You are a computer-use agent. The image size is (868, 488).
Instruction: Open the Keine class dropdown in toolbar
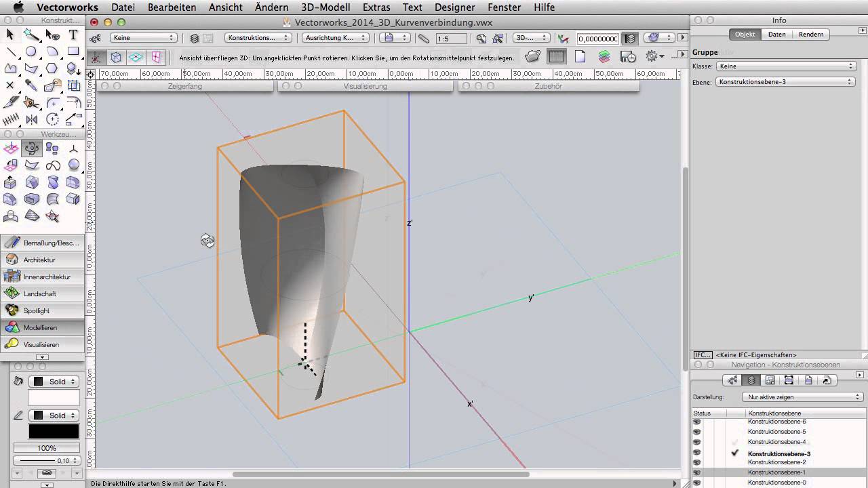144,38
